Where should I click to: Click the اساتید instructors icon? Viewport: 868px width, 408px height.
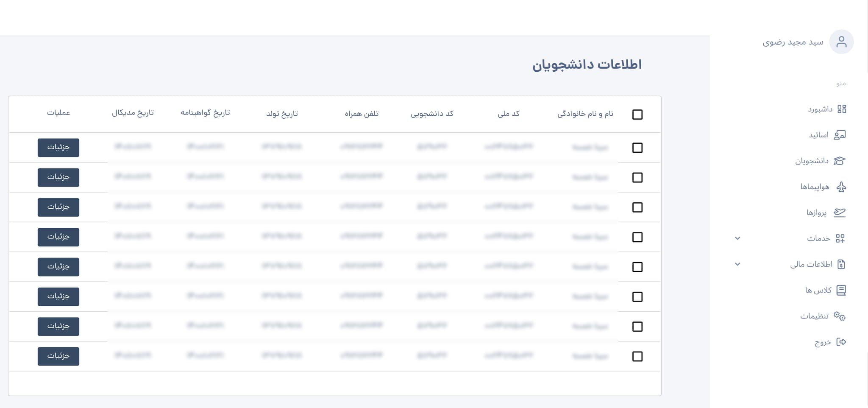(840, 135)
